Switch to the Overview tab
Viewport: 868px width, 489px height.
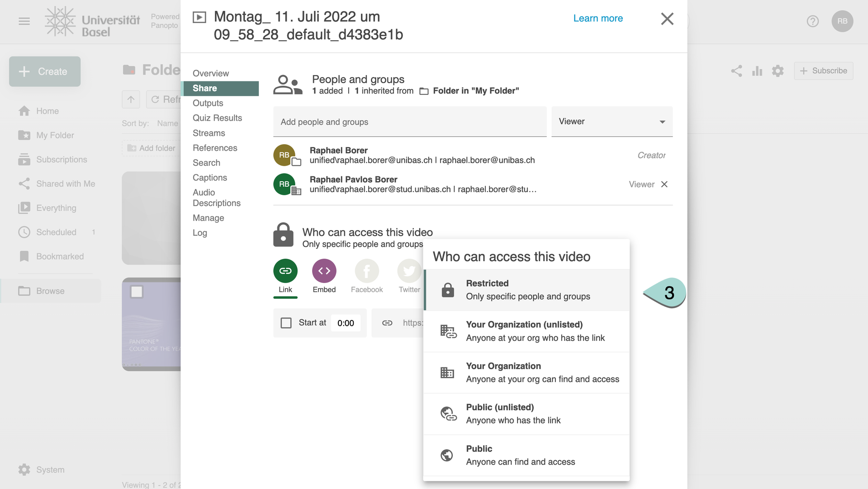(210, 73)
